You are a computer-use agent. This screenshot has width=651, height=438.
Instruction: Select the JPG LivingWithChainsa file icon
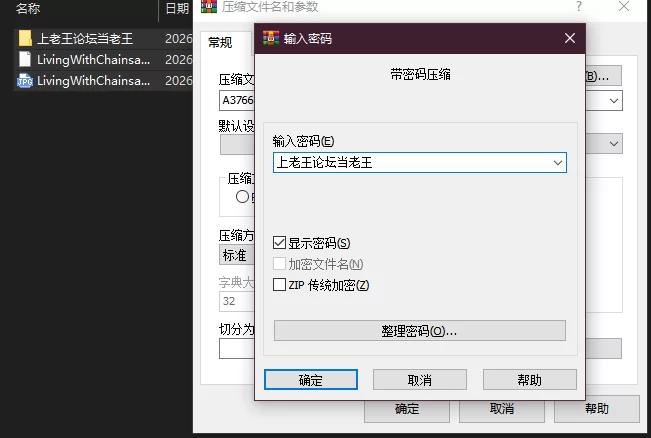click(25, 81)
